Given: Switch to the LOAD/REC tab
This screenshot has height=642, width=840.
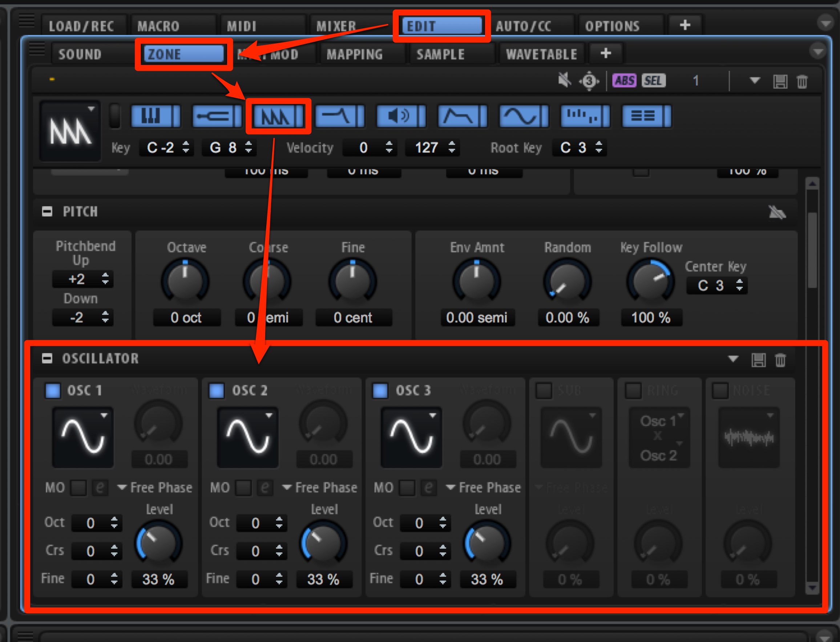Looking at the screenshot, I should (x=84, y=26).
